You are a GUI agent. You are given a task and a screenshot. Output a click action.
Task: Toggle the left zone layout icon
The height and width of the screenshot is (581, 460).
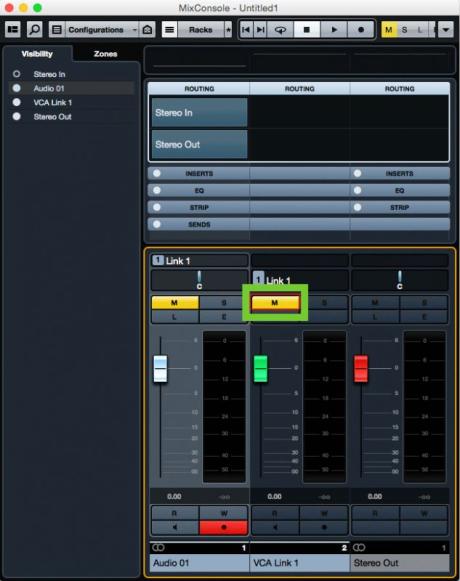[13, 29]
